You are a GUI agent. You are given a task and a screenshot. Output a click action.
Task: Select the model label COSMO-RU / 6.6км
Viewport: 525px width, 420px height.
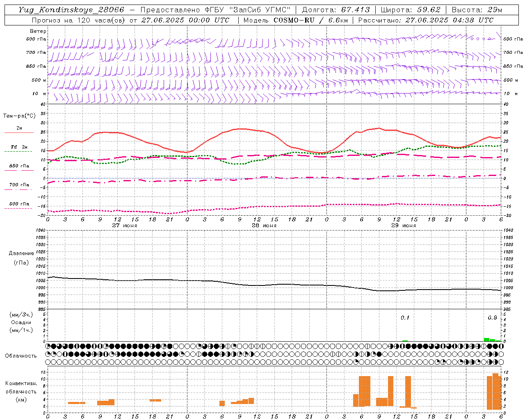coord(311,20)
